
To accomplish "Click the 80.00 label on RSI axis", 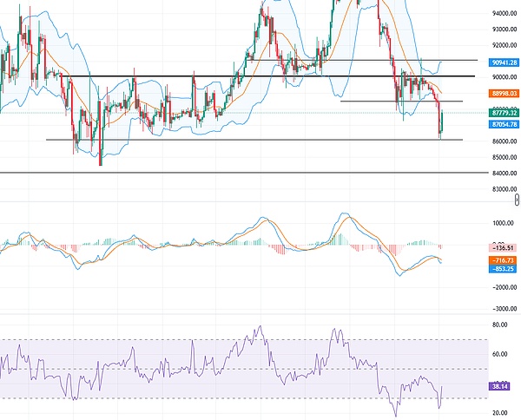I will point(500,325).
